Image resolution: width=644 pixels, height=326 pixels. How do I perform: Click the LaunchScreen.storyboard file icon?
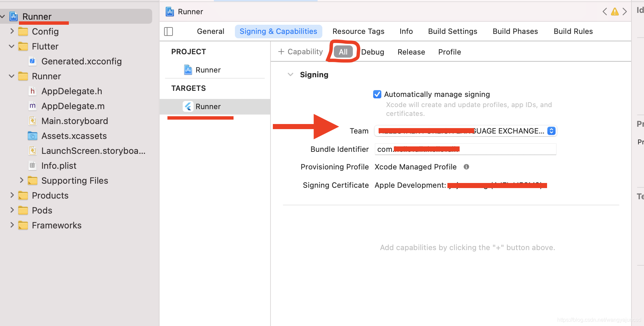(33, 151)
